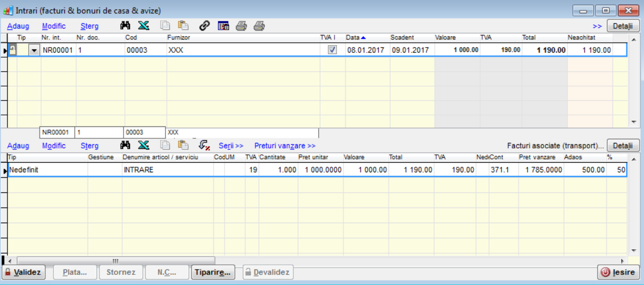644x285 pixels.
Task: Click Adaug in upper invoices toolbar
Action: click(x=18, y=26)
